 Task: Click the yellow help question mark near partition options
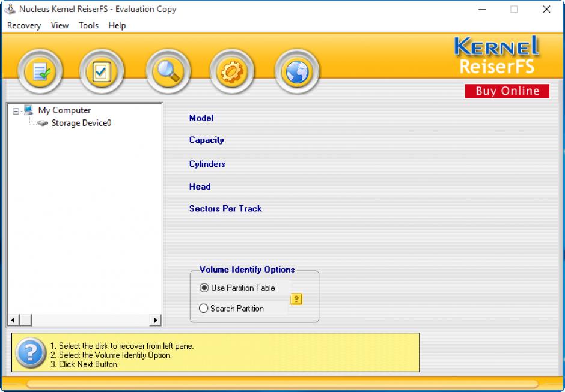(296, 299)
